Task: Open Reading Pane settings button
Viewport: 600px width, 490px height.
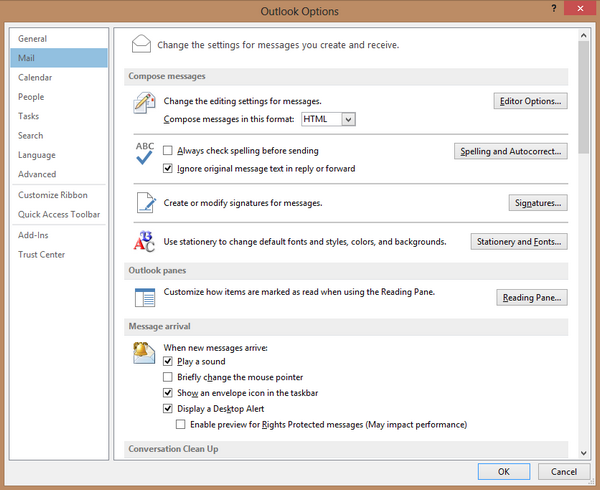Action: [532, 298]
